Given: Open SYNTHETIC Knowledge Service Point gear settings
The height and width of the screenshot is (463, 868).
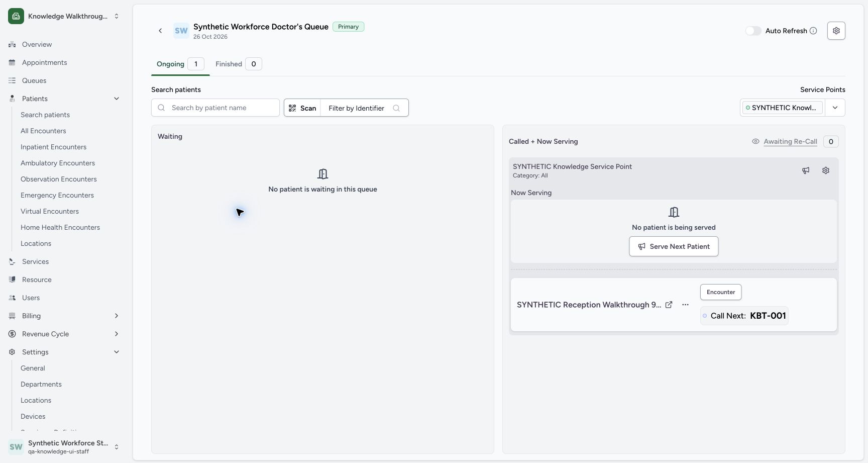Looking at the screenshot, I should [x=826, y=170].
